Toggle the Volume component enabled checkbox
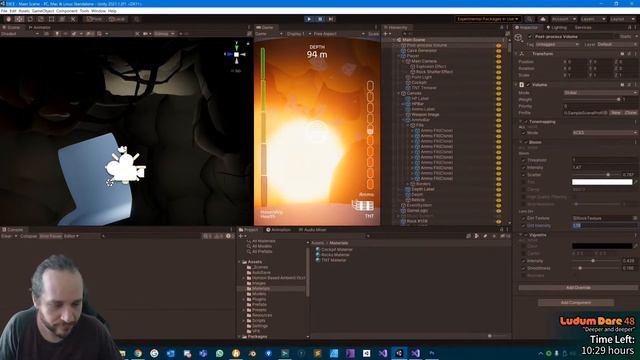Screen dimensions: 640x360 pos(528,84)
